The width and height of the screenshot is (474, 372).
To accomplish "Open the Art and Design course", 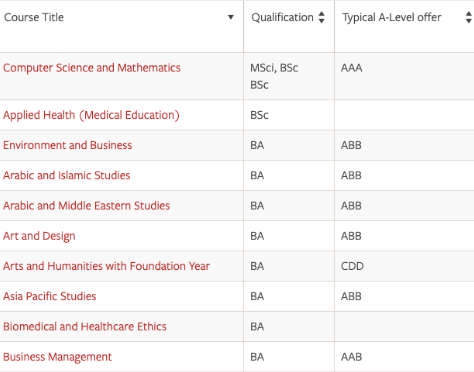I will coord(39,236).
